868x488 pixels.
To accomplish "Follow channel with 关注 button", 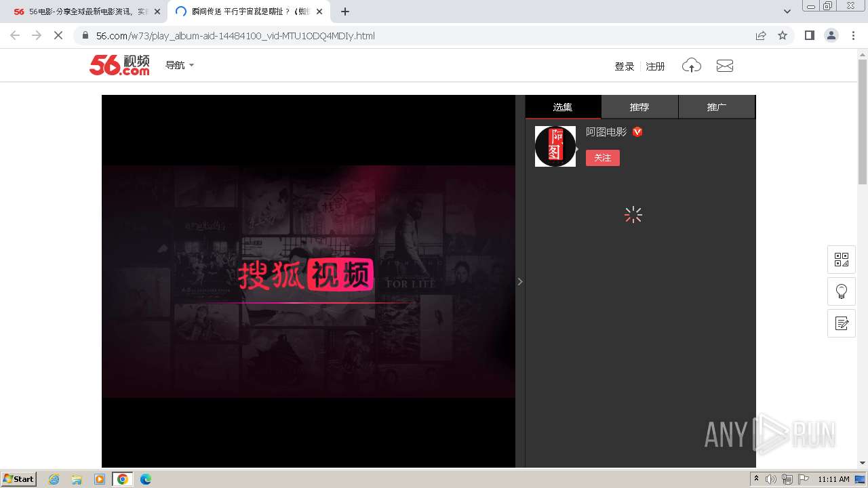I will tap(603, 158).
